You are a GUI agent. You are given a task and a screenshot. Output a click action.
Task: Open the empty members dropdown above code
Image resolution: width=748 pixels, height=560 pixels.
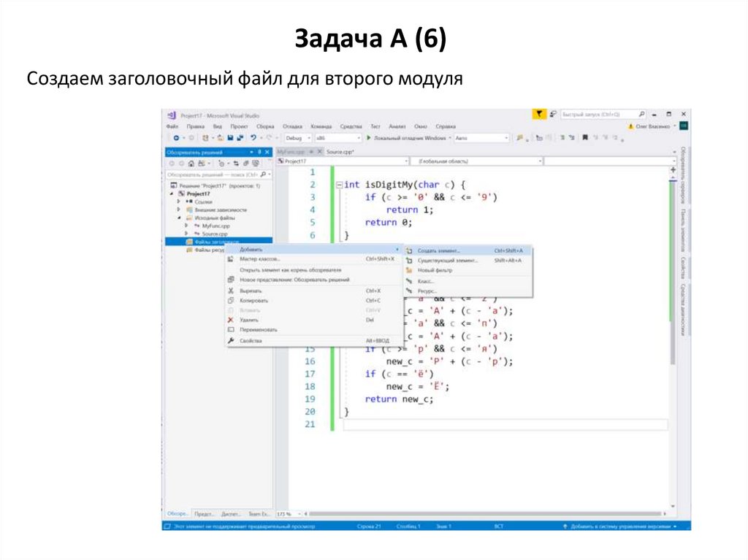(610, 161)
